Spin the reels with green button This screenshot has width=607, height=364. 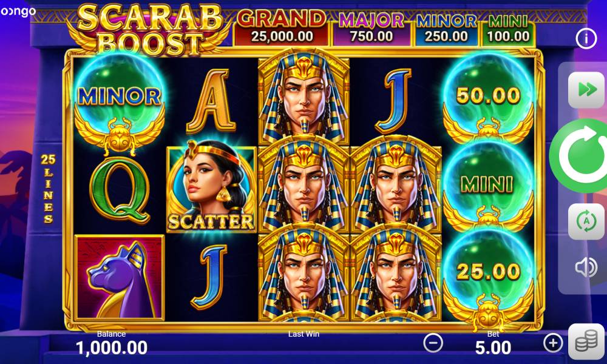tap(580, 156)
